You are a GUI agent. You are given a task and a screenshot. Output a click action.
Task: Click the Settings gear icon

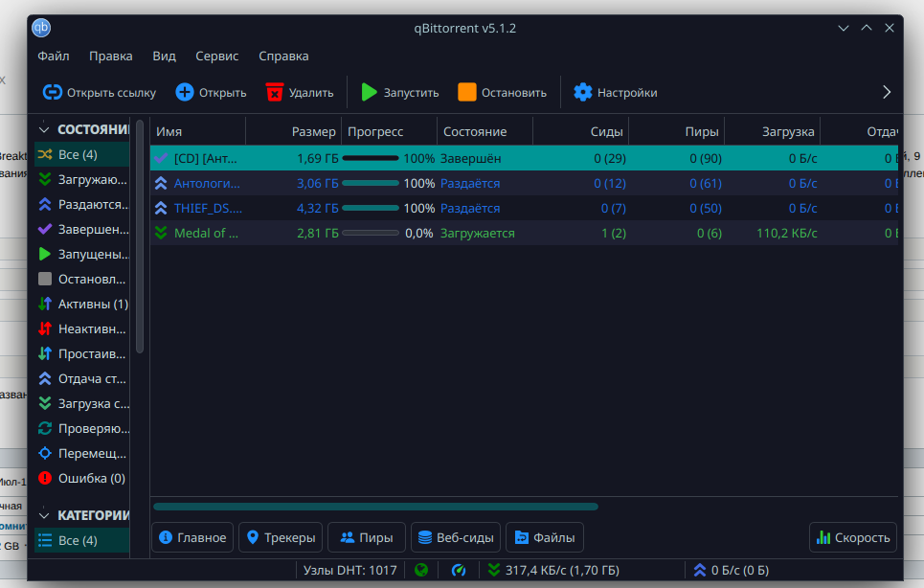tap(583, 93)
